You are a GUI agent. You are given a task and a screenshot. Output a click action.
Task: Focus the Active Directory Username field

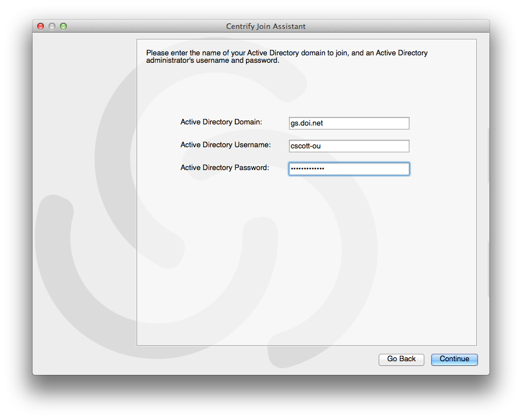click(349, 146)
